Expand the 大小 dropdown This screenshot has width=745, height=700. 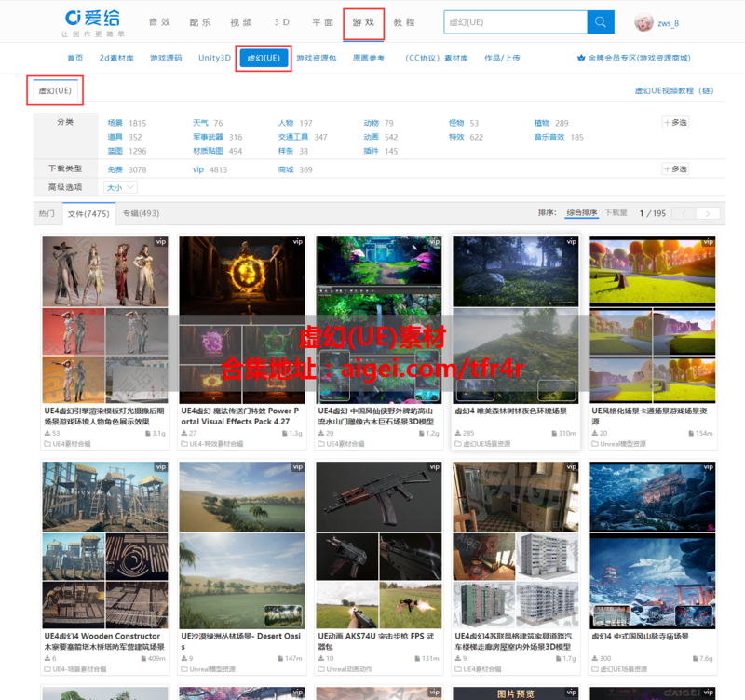click(121, 188)
